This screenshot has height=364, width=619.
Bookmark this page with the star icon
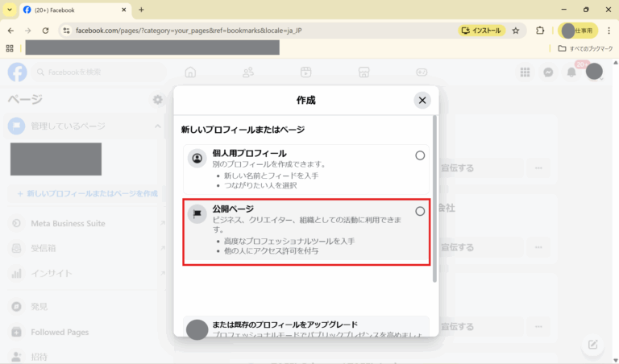click(516, 31)
